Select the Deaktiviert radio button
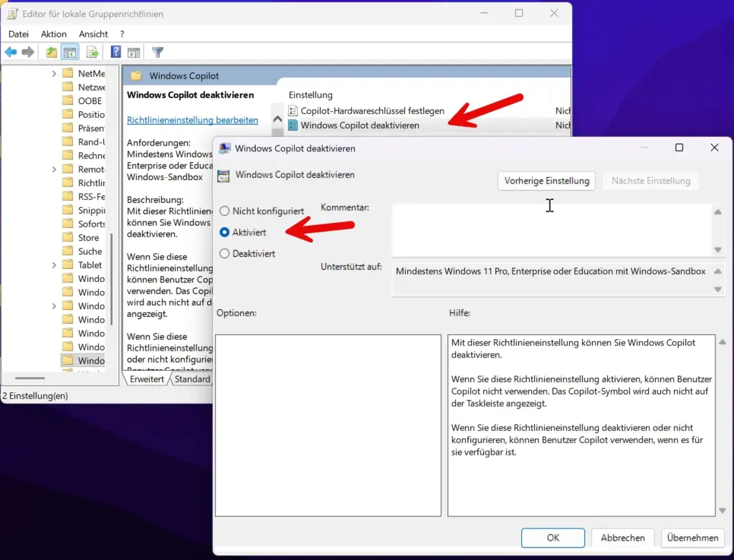The height and width of the screenshot is (560, 734). tap(224, 253)
